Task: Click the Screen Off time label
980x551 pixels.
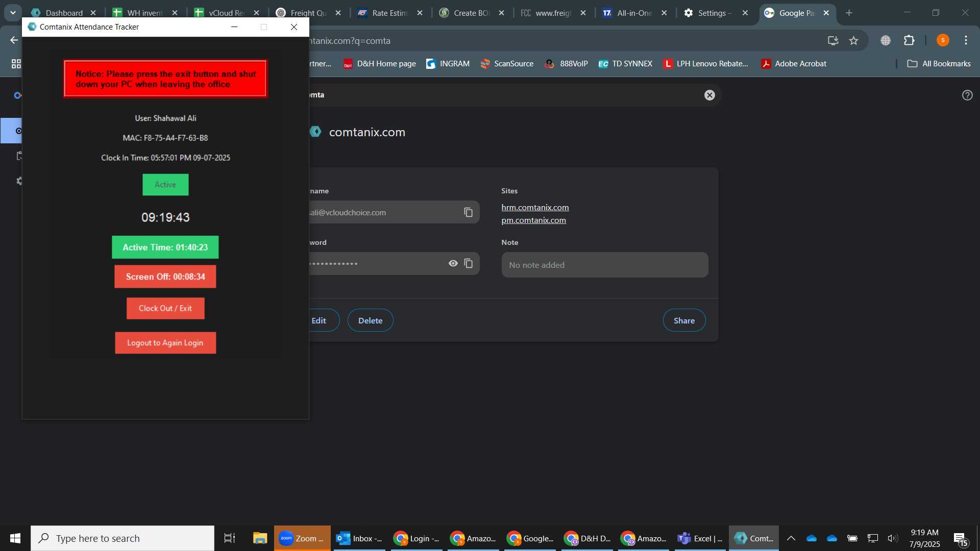Action: 165,277
